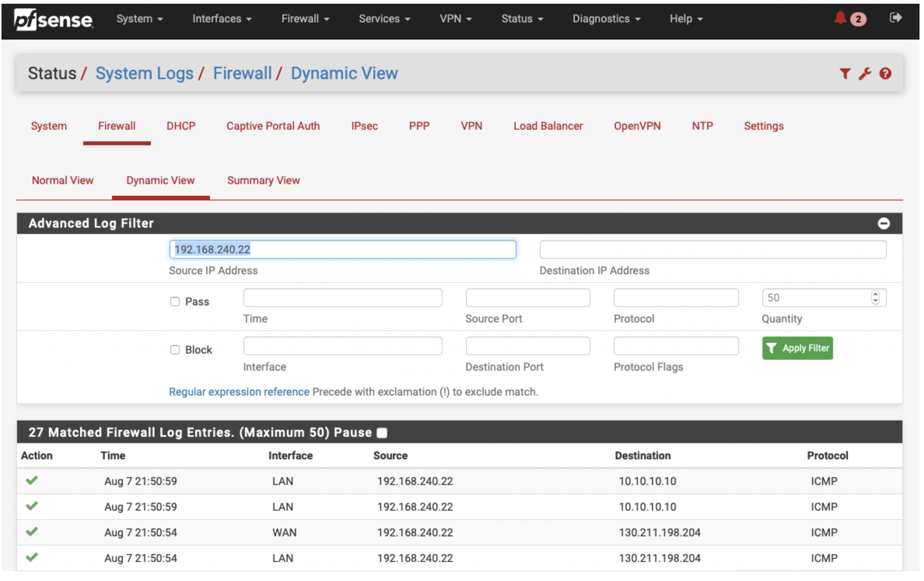This screenshot has height=581, width=924.
Task: Open the Diagnostics dropdown menu
Action: tap(606, 19)
